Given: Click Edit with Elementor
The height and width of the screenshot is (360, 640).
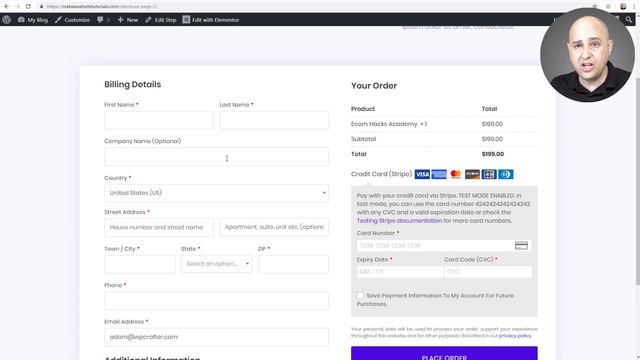Looking at the screenshot, I should pos(211,20).
